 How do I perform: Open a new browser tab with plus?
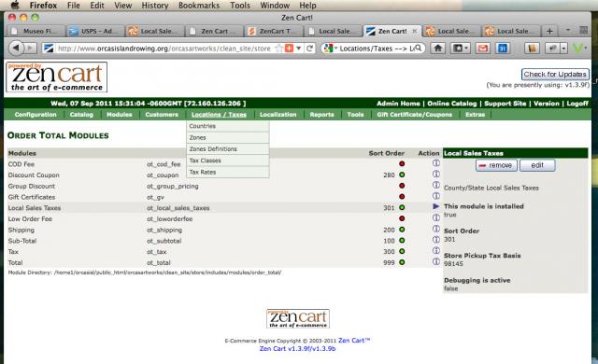[x=549, y=31]
